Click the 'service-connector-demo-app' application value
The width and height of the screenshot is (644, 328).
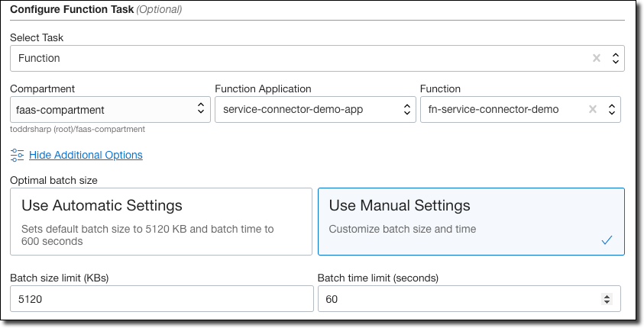pyautogui.click(x=293, y=109)
